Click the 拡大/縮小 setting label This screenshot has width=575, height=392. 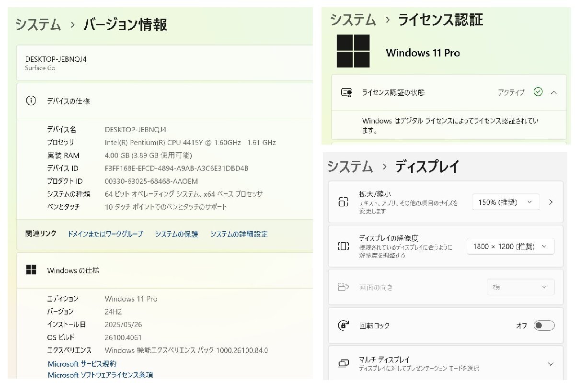point(375,194)
